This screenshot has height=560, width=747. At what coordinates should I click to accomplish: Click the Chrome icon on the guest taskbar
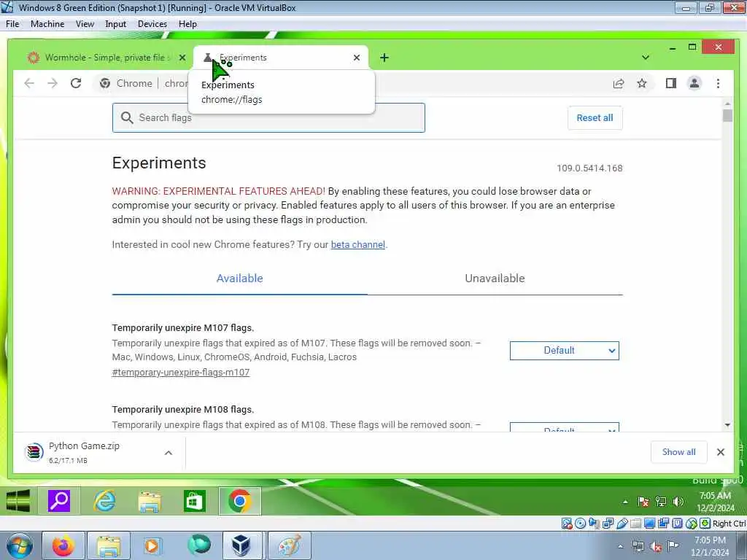(239, 501)
